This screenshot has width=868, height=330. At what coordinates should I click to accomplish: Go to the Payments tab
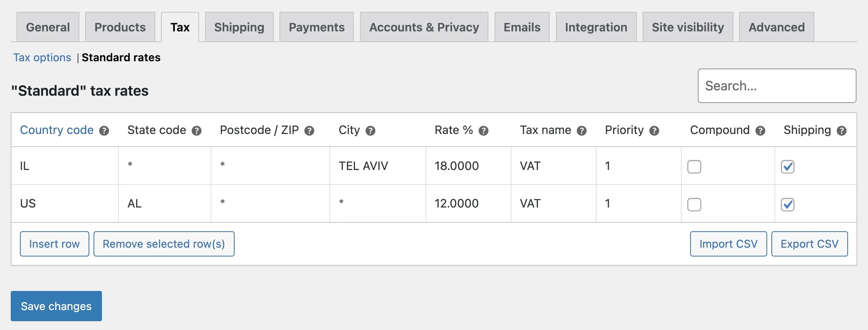[317, 27]
